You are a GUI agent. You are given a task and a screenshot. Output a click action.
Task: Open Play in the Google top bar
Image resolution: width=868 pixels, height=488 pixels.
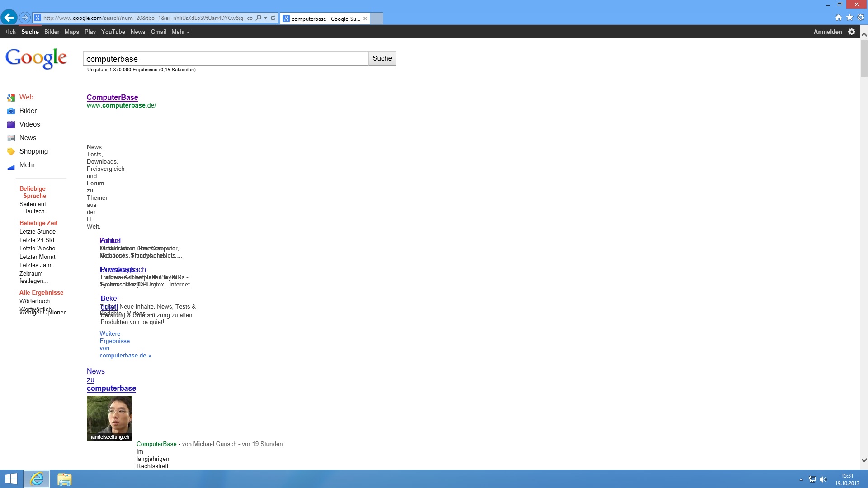click(x=90, y=32)
